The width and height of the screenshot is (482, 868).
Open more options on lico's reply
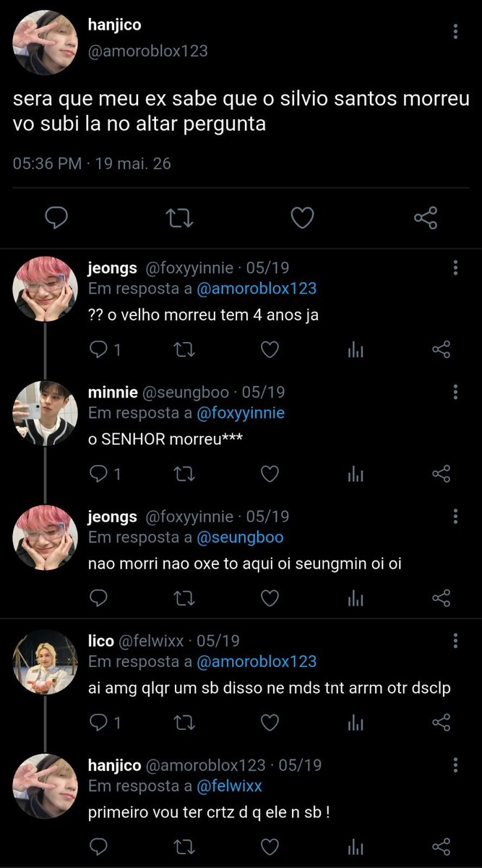click(455, 641)
